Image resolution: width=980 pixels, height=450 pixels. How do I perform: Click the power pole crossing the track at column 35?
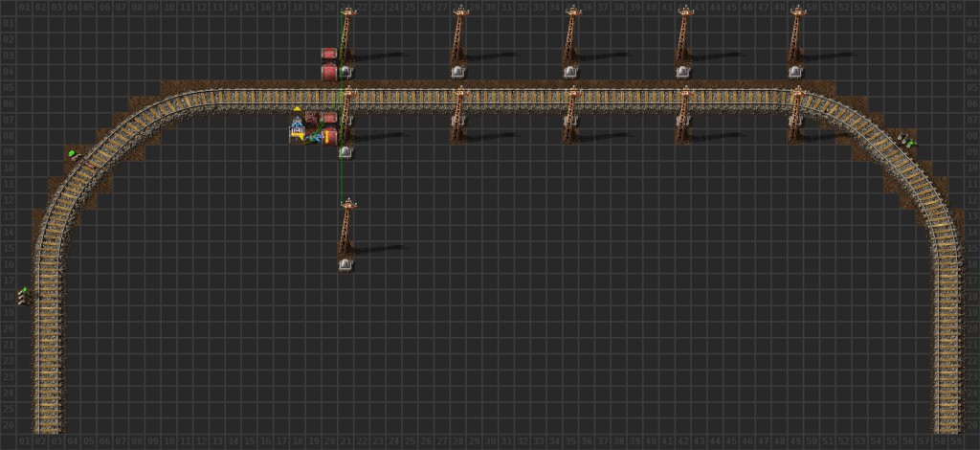tap(571, 116)
